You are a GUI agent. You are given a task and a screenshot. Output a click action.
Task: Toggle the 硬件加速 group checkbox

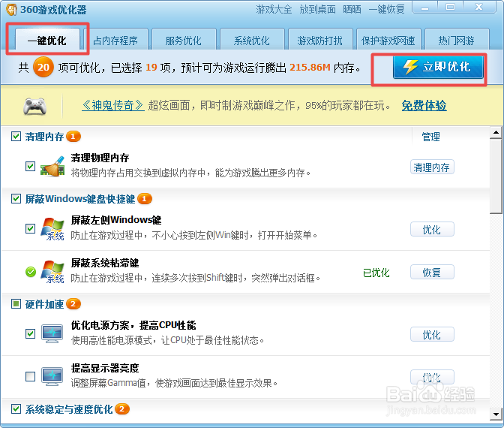point(16,304)
